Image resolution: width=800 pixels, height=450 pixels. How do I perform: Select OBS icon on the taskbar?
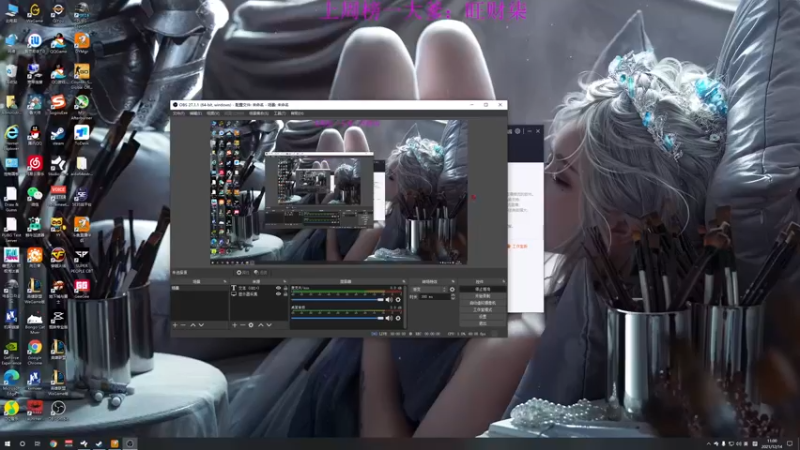[x=130, y=444]
